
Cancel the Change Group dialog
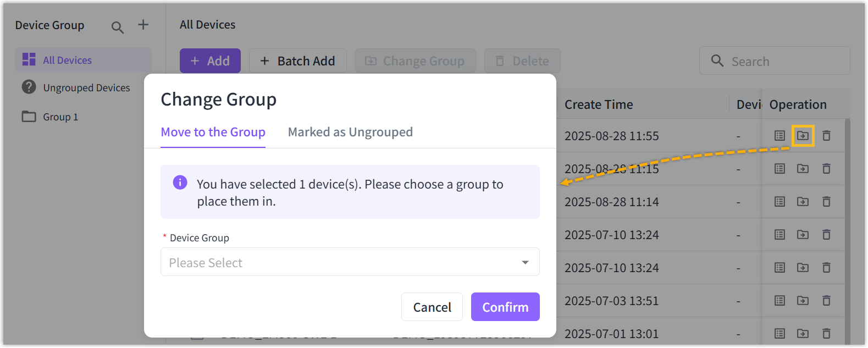click(432, 307)
